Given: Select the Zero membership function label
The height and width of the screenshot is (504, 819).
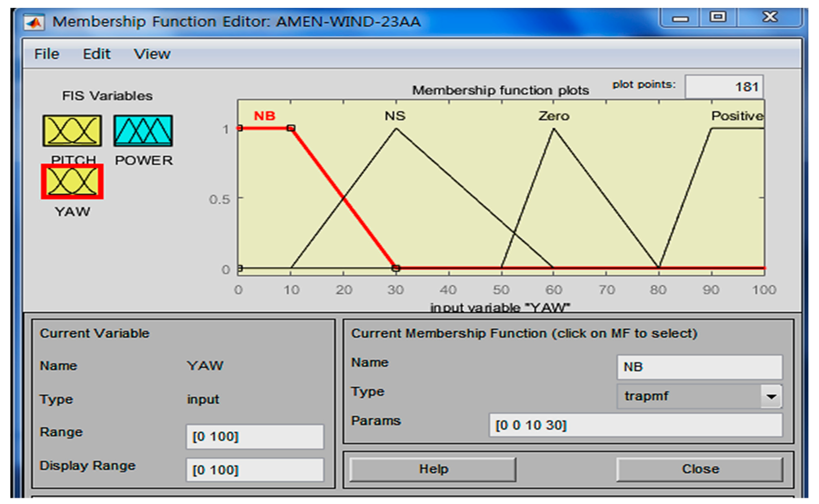Looking at the screenshot, I should coord(553,116).
